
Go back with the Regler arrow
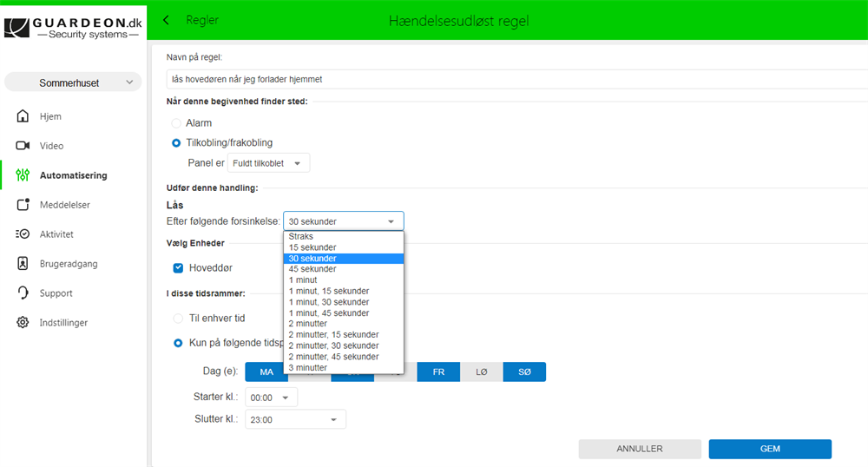point(167,20)
